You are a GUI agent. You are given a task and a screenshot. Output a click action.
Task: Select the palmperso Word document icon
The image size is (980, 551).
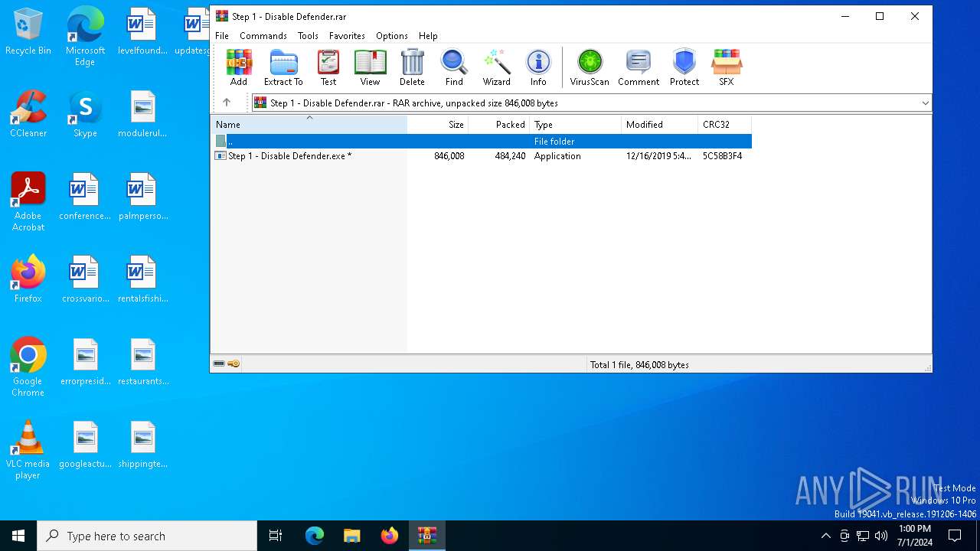click(x=142, y=197)
